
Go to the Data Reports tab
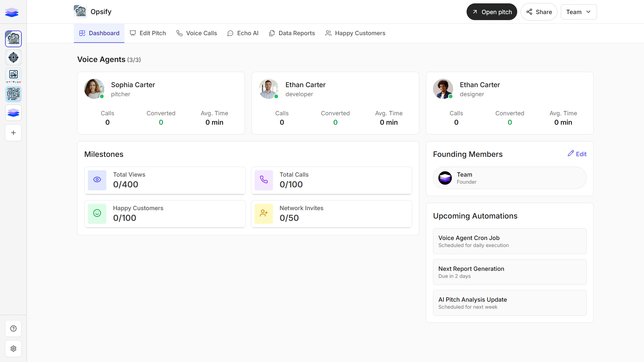[292, 33]
